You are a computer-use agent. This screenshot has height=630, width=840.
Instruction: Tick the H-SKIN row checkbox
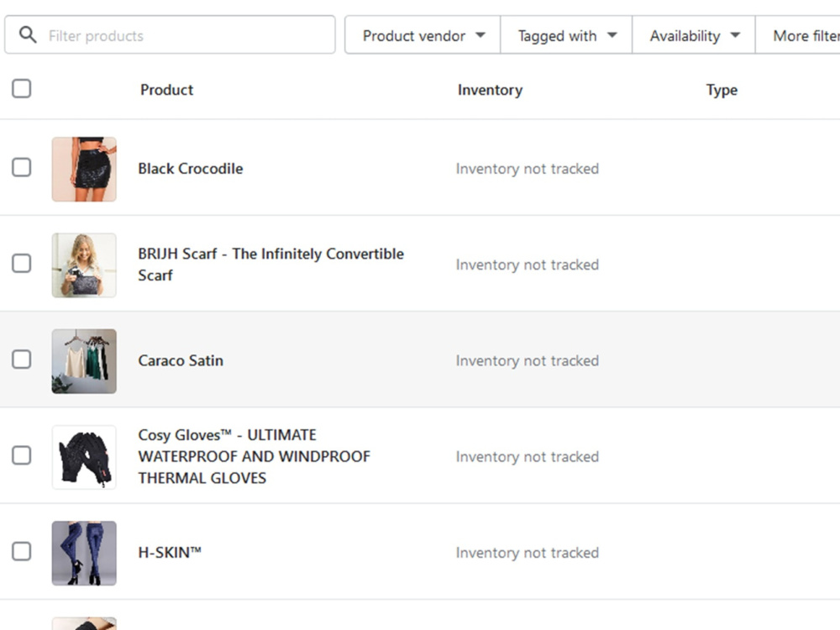coord(22,551)
